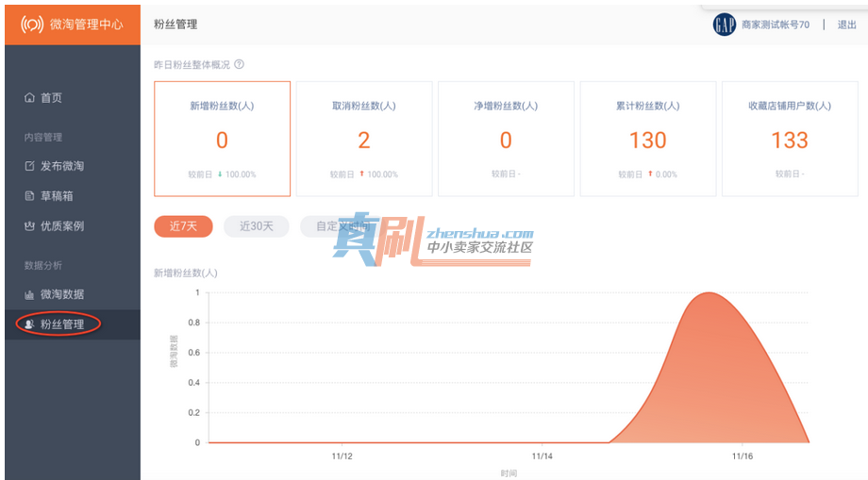The image size is (868, 480).
Task: Click the GAP account avatar
Action: tap(724, 25)
